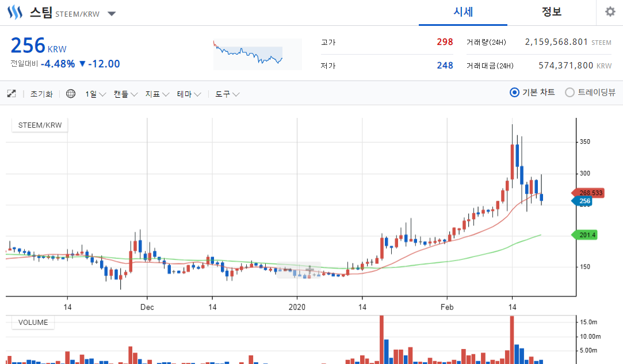
Task: Click the 350 price axis label
Action: [x=585, y=142]
